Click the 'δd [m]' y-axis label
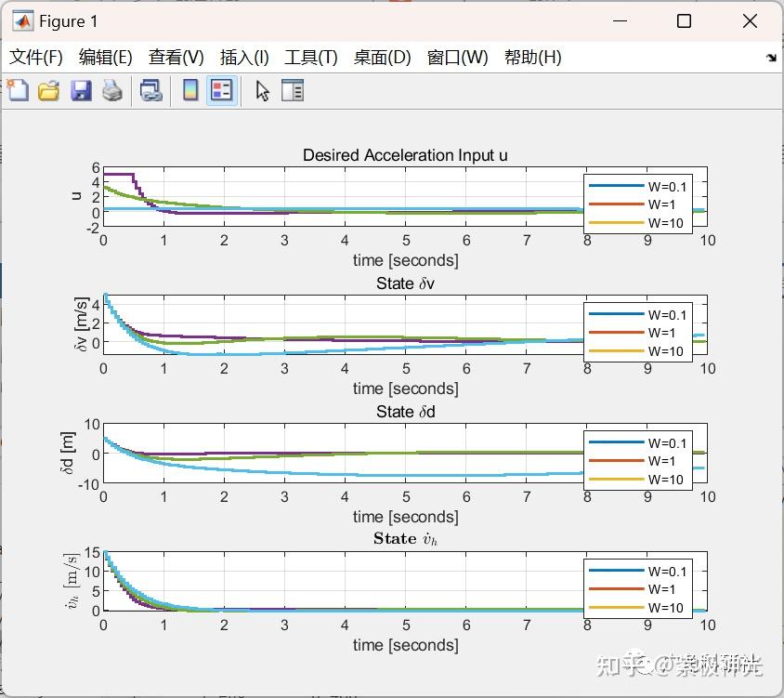 (69, 453)
